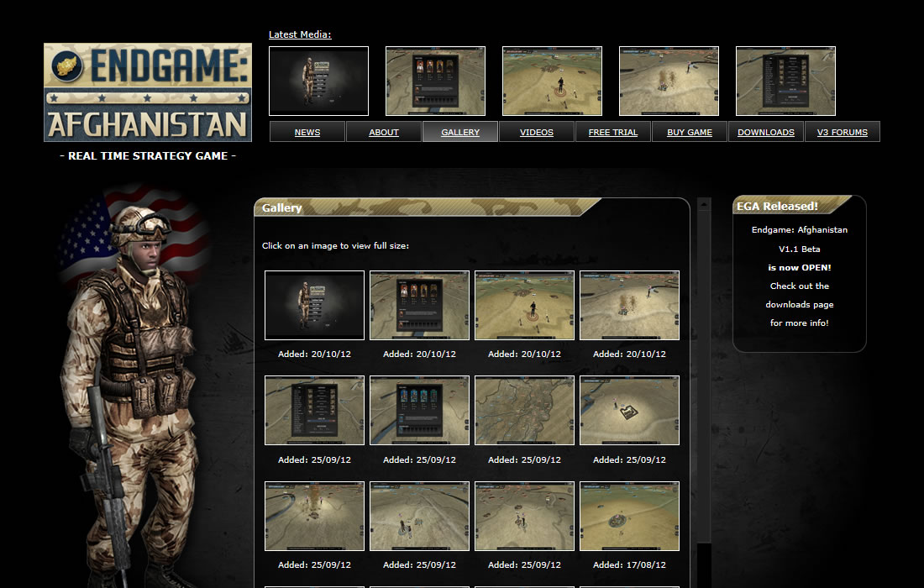Viewport: 924px width, 588px height.
Task: Open gallery image added 17/08/12
Action: pyautogui.click(x=629, y=516)
